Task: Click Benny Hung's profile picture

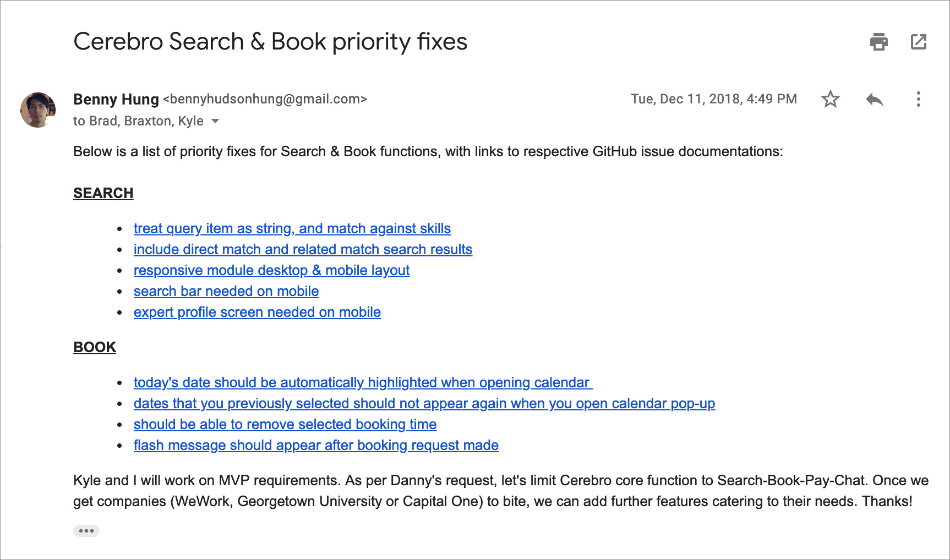Action: coord(38,110)
